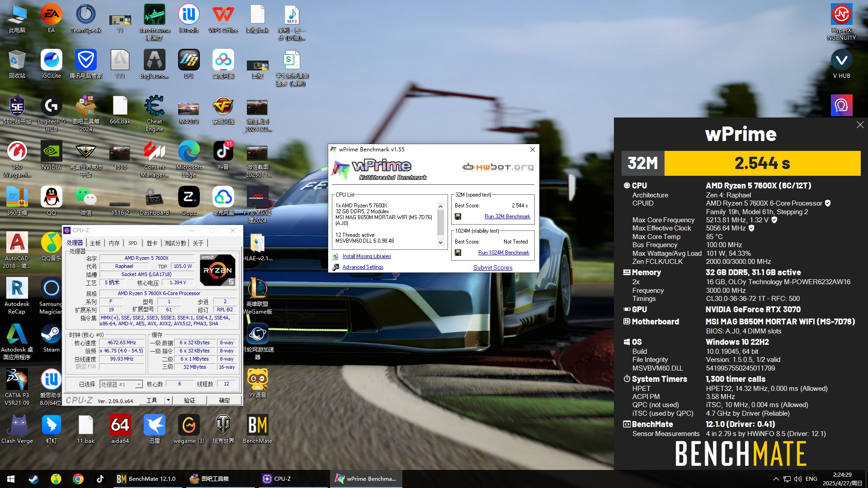Open wPrime Advanced Settings link
The width and height of the screenshot is (868, 488).
(x=363, y=267)
